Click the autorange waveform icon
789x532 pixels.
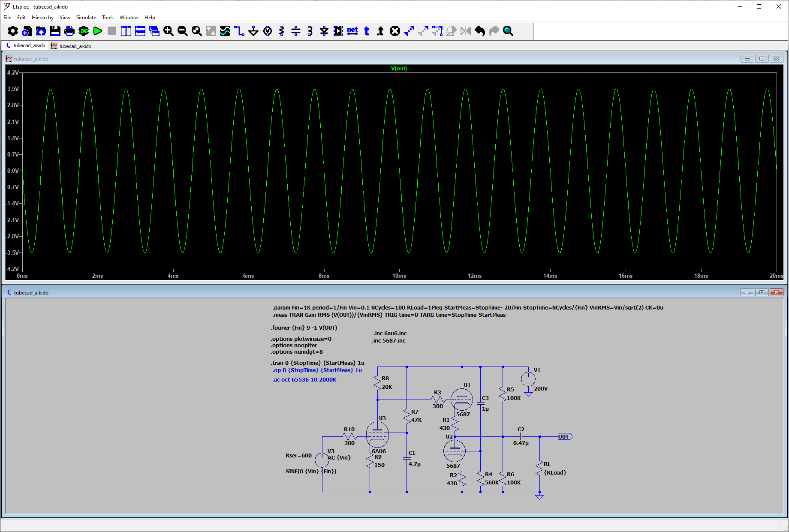225,31
